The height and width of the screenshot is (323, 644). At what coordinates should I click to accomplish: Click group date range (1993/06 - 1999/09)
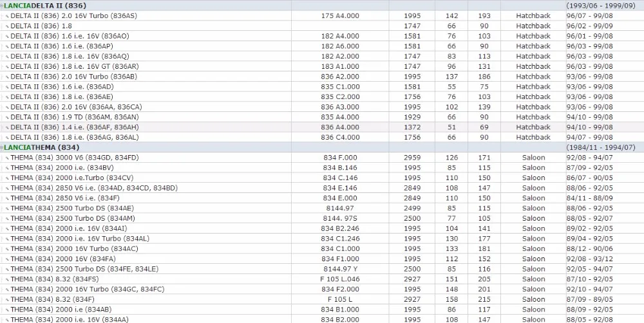coord(601,6)
